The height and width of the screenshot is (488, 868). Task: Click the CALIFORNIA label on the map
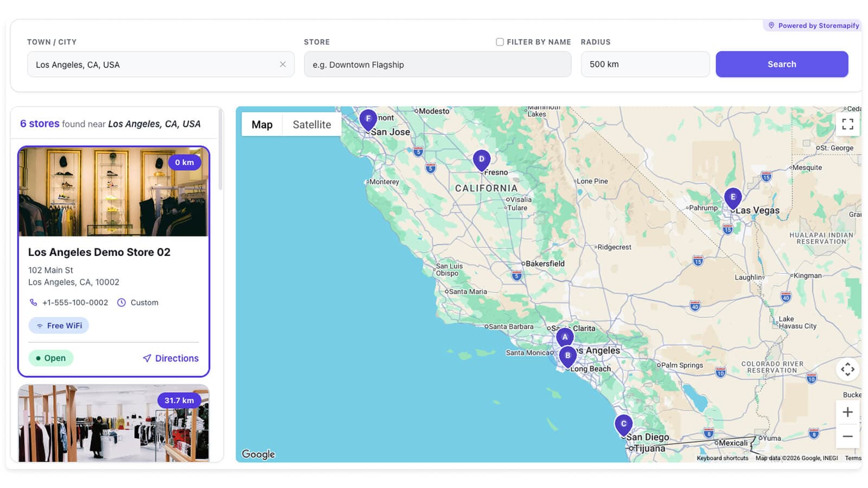tap(487, 188)
